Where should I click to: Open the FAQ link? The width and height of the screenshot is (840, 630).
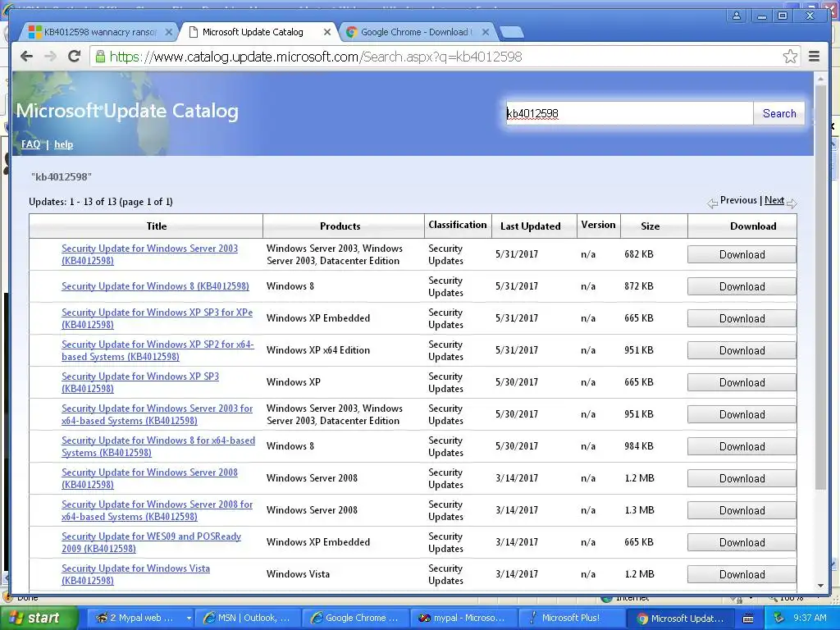[x=30, y=144]
